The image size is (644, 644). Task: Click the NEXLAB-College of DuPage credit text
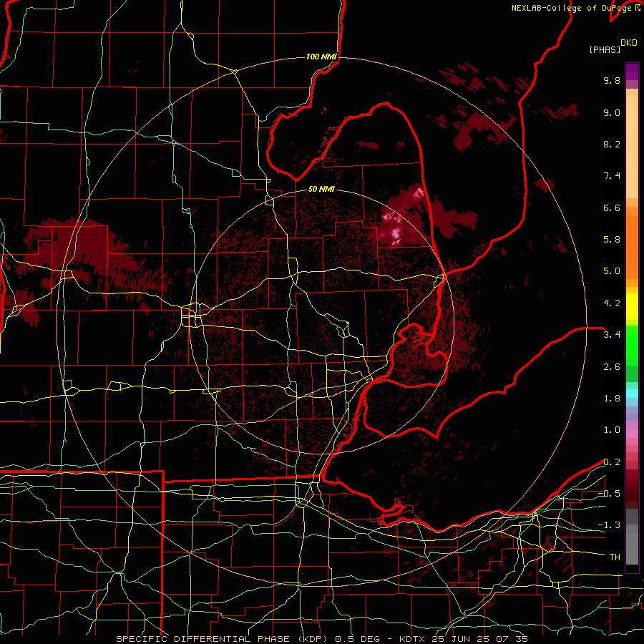click(576, 8)
